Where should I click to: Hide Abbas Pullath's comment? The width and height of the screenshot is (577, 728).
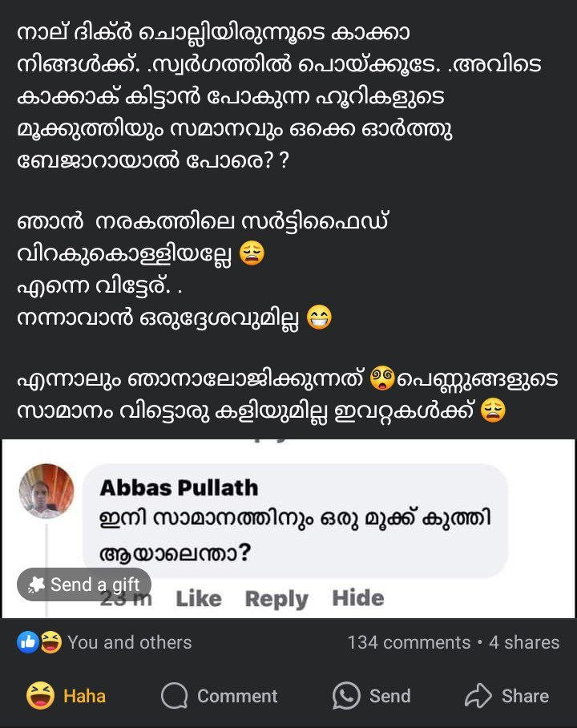click(357, 598)
